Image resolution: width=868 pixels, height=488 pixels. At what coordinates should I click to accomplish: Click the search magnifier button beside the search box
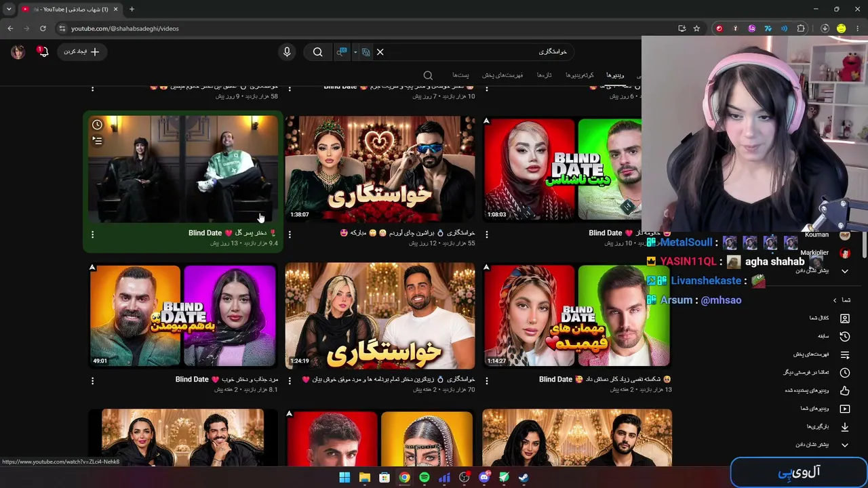(x=317, y=52)
